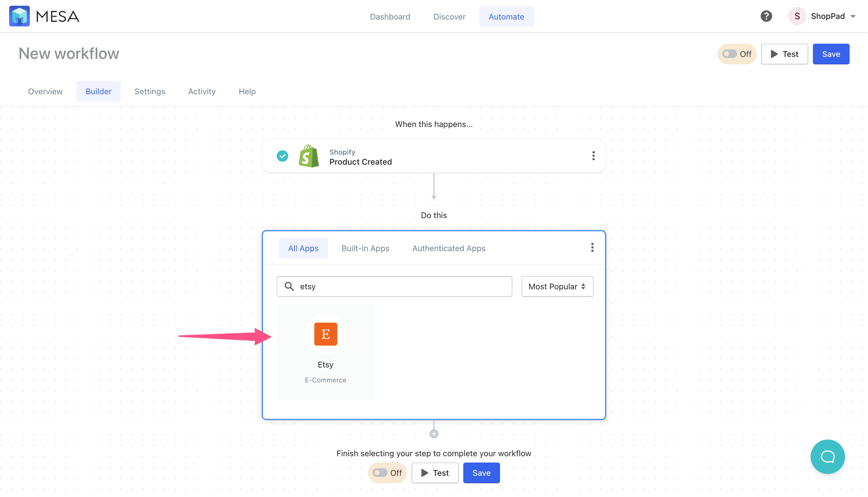The image size is (868, 497).
Task: Click the bottom Save button
Action: pyautogui.click(x=481, y=473)
